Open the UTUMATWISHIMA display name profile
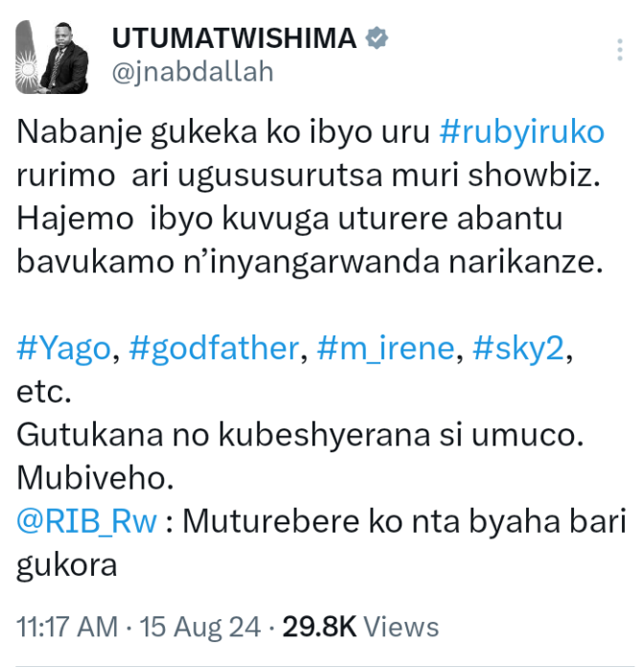This screenshot has width=644, height=667. 234,38
